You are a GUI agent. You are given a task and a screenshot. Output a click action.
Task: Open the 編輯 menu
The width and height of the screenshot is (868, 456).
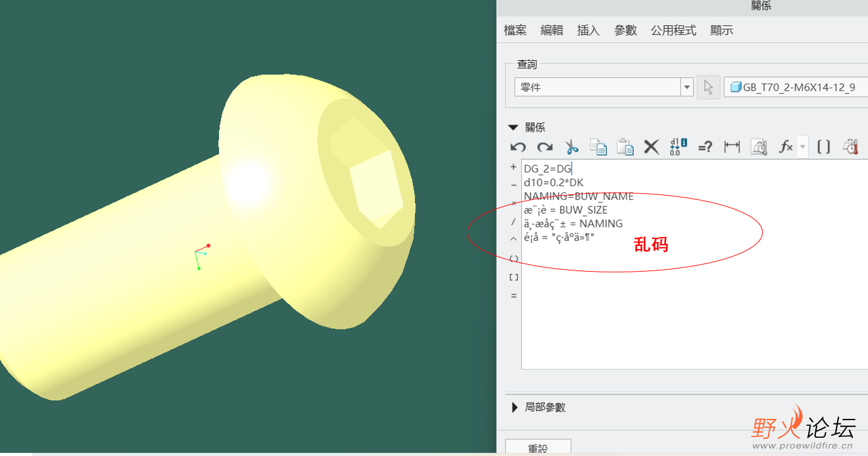pyautogui.click(x=552, y=30)
